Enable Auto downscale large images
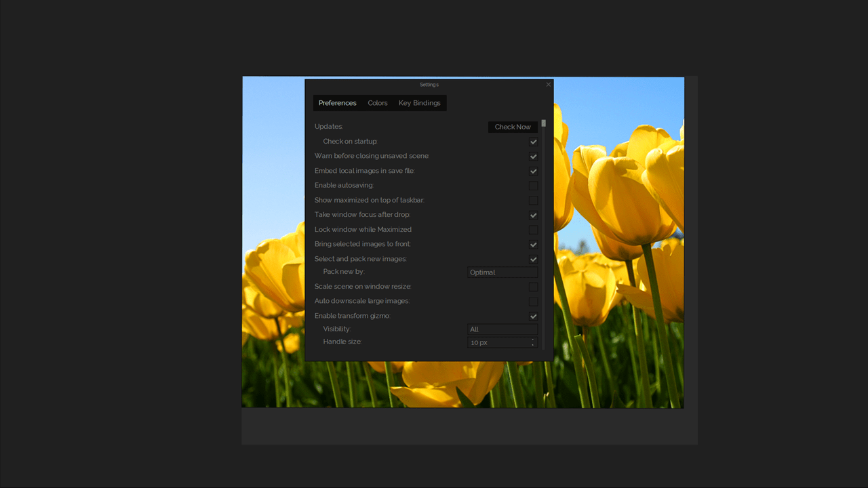868x488 pixels. click(x=534, y=302)
